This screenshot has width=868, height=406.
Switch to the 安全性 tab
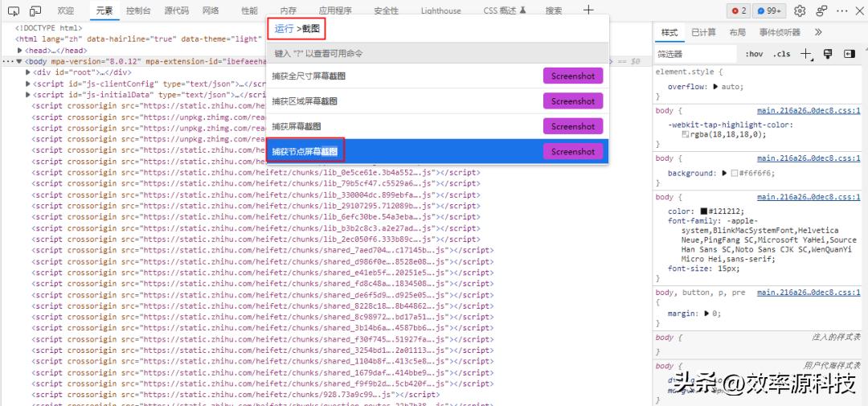pos(386,10)
